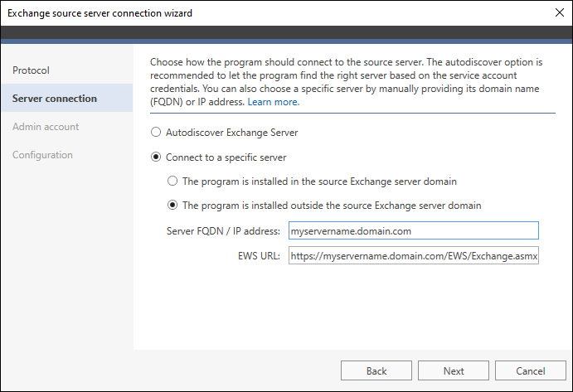Focus the EWS URL text box
573x392 pixels.
[413, 256]
